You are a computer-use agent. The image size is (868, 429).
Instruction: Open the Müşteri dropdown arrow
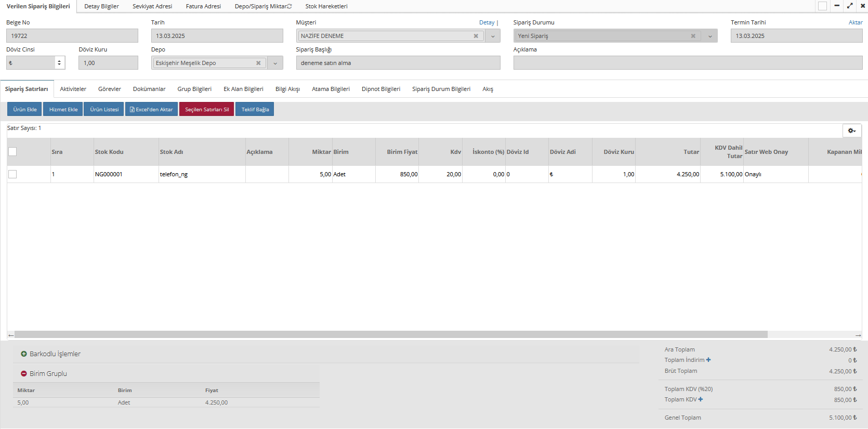click(493, 36)
